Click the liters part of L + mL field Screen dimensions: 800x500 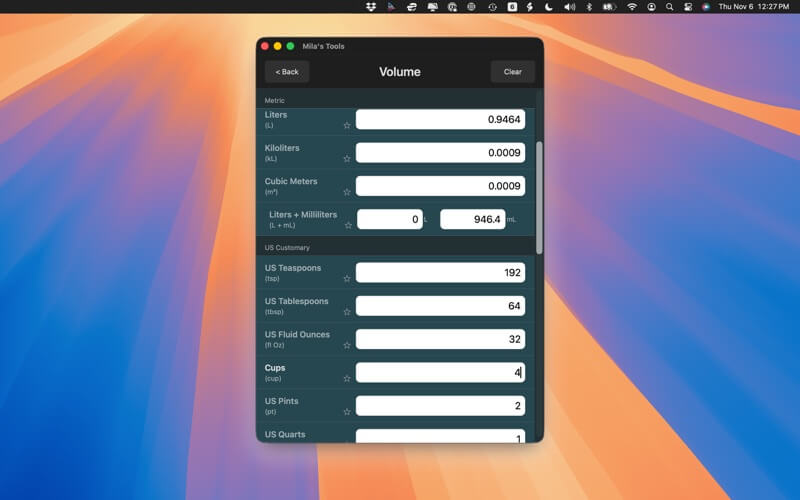pos(390,219)
